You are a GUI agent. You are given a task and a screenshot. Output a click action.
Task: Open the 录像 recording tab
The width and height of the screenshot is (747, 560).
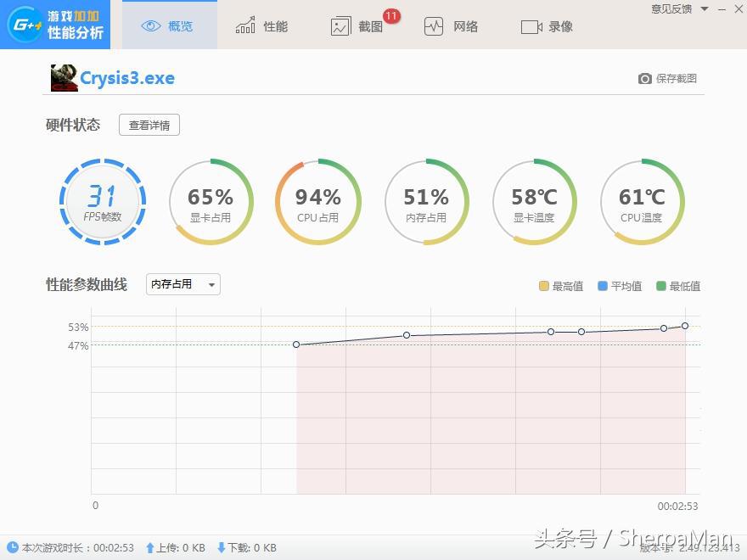[x=547, y=26]
